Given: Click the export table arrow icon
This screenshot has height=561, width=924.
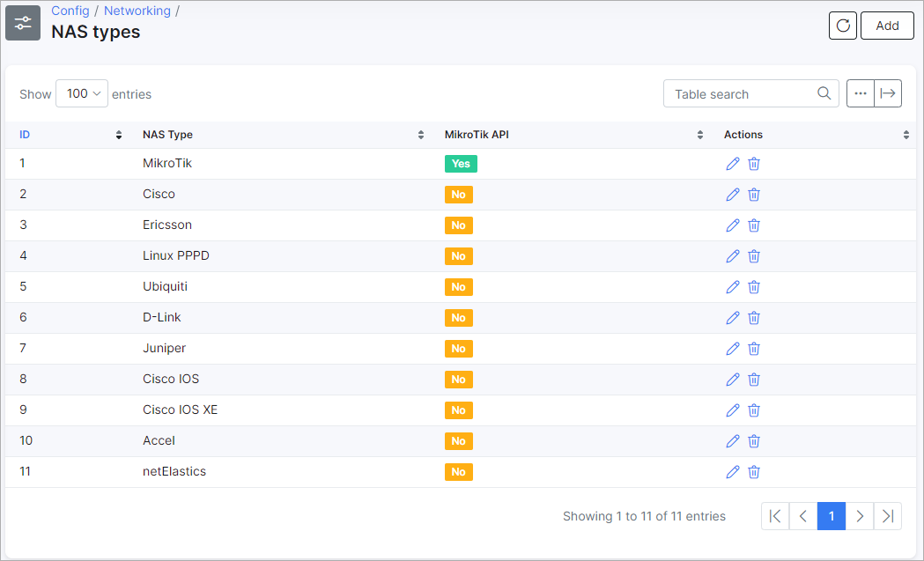Looking at the screenshot, I should pyautogui.click(x=888, y=93).
